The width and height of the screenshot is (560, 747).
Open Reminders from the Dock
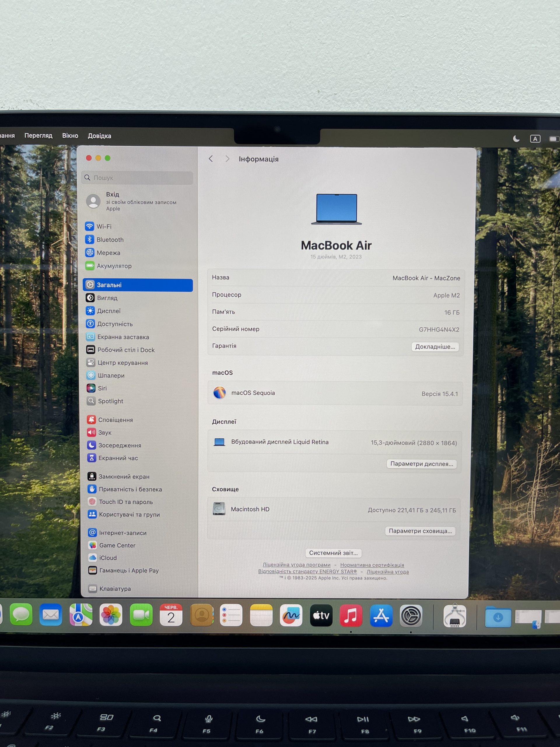pyautogui.click(x=231, y=615)
